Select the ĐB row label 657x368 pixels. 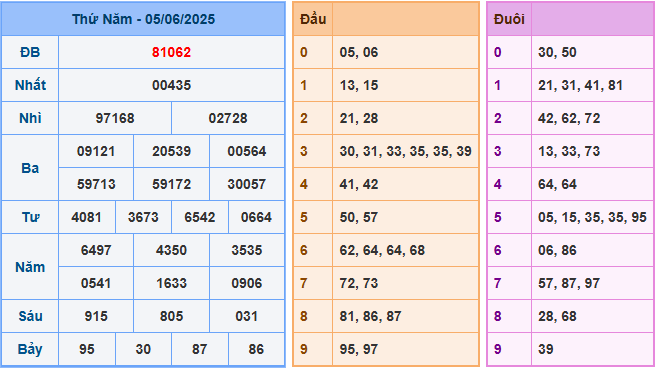(x=30, y=52)
